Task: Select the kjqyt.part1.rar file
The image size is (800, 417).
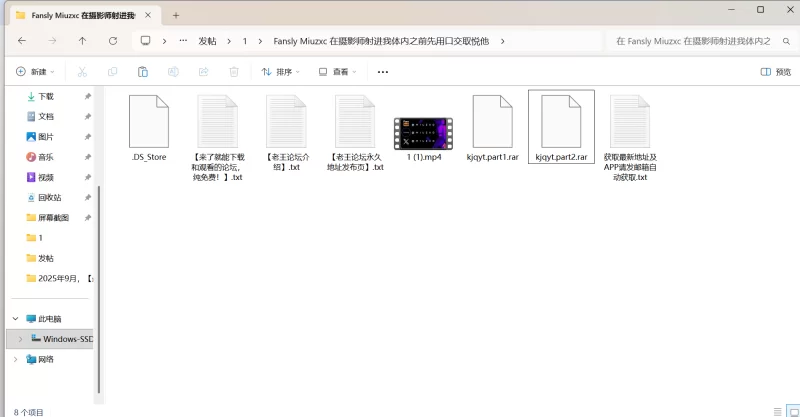Action: pyautogui.click(x=492, y=128)
